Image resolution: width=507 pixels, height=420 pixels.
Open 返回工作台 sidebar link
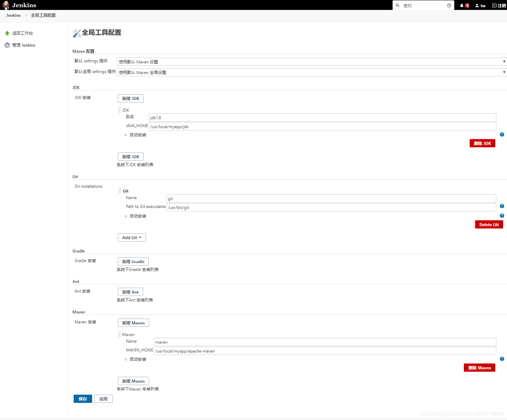[23, 33]
